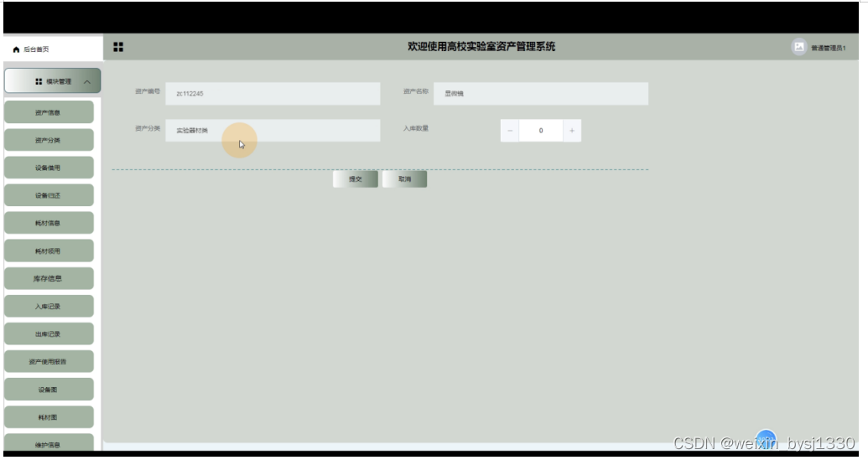Collapse 模块管理 with its chevron arrow
The image size is (868, 460).
point(87,82)
